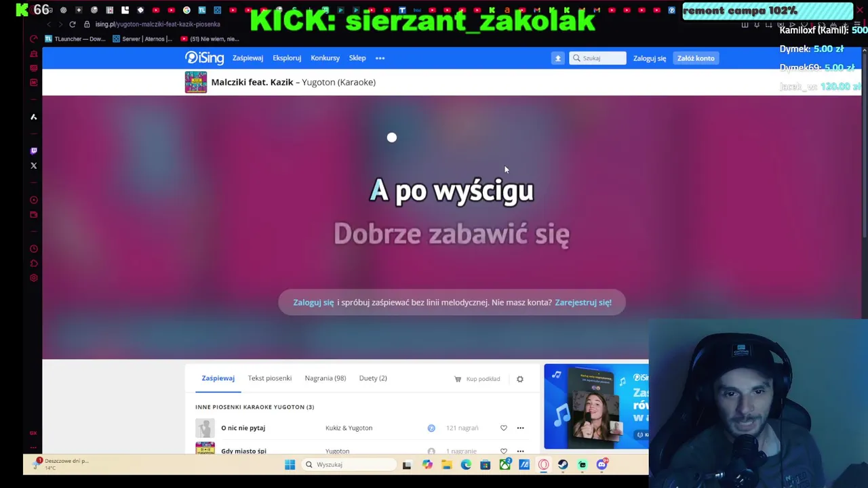Viewport: 868px width, 488px height.
Task: Open the Windows Start button
Action: (290, 464)
